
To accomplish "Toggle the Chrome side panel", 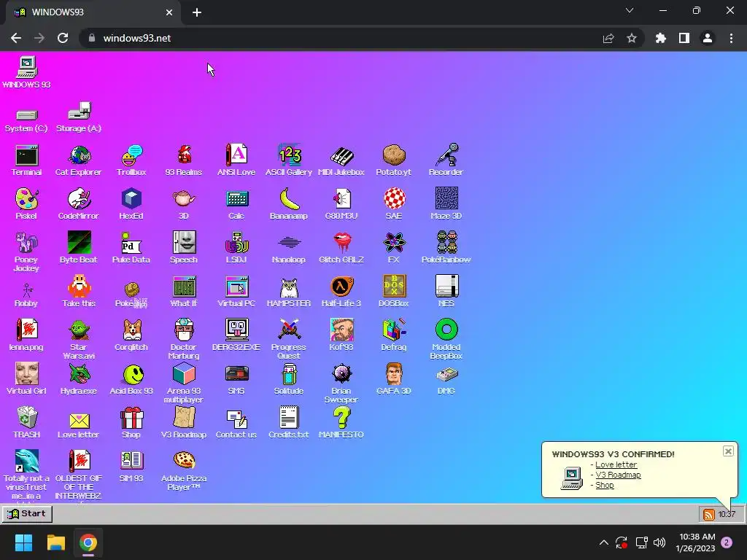I will (x=684, y=38).
